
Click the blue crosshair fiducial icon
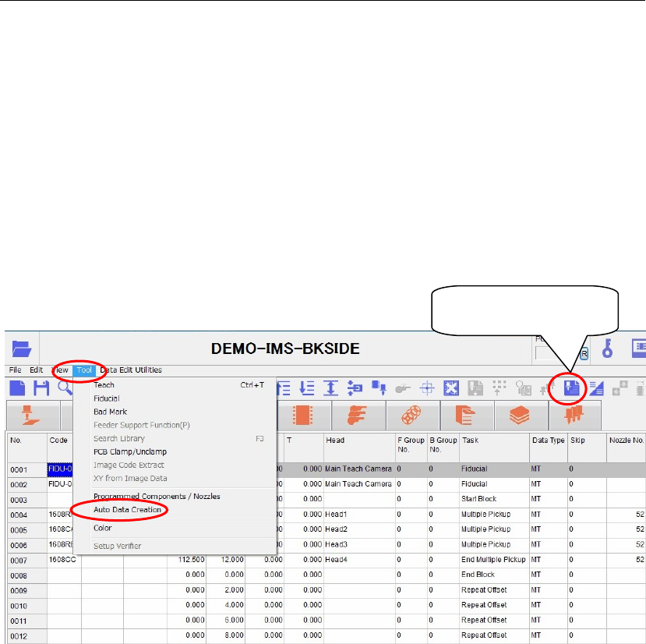pyautogui.click(x=427, y=388)
